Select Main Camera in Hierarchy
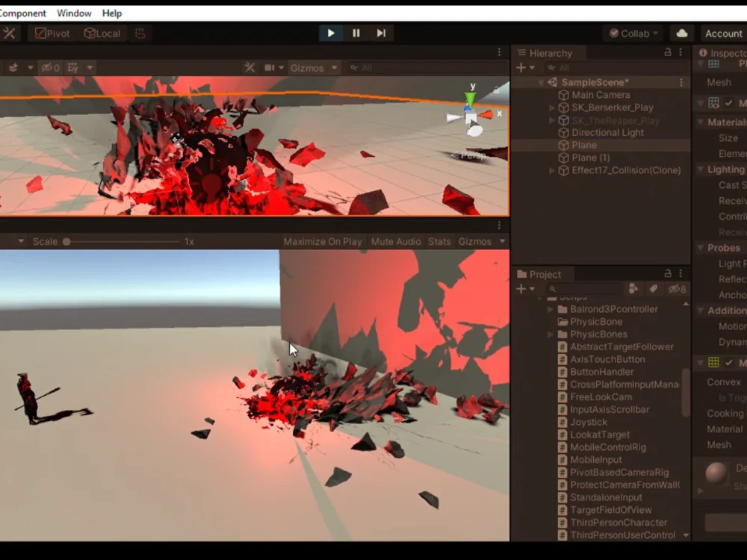Screen dimensions: 747x560 [601, 95]
